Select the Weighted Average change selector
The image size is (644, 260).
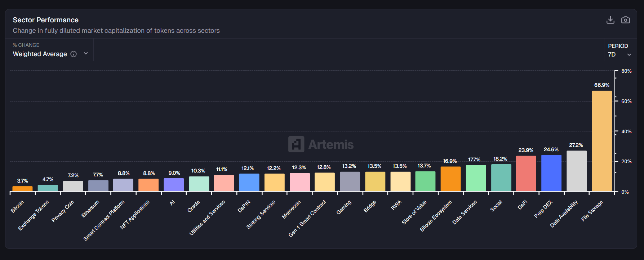(x=40, y=54)
